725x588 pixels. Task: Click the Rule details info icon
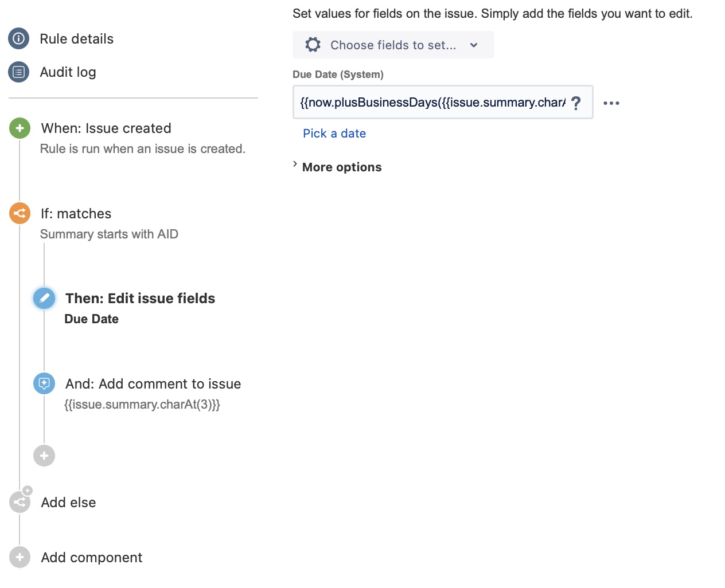19,38
